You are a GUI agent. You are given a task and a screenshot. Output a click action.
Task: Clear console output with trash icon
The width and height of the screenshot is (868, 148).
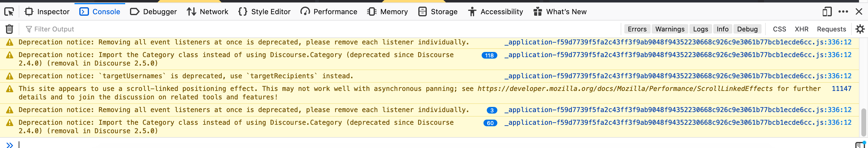(x=9, y=29)
